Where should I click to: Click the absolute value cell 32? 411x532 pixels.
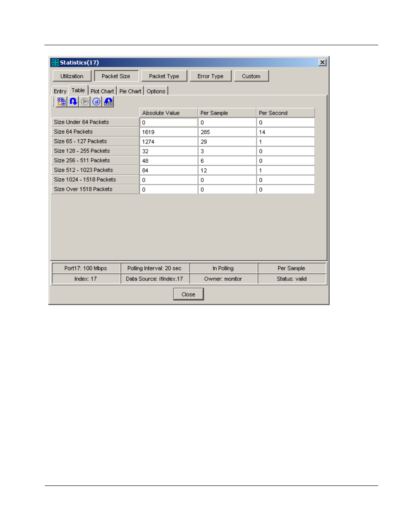168,151
